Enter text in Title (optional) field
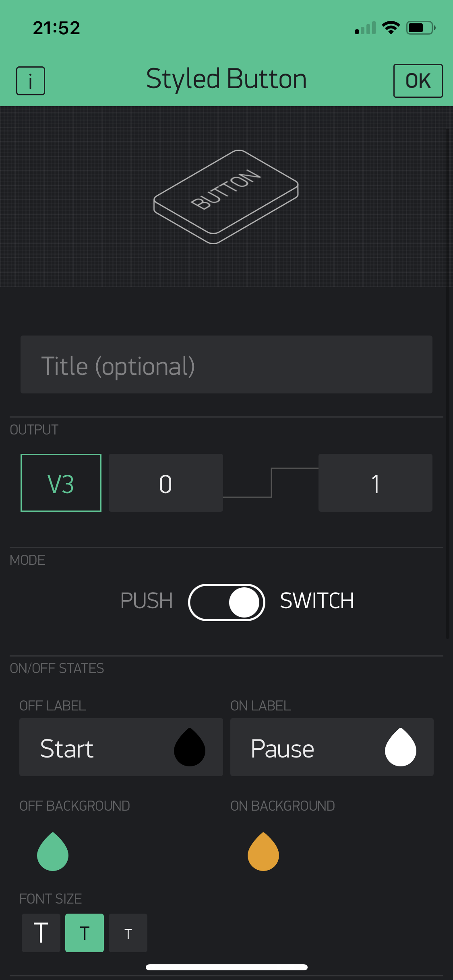453x980 pixels. pyautogui.click(x=226, y=364)
